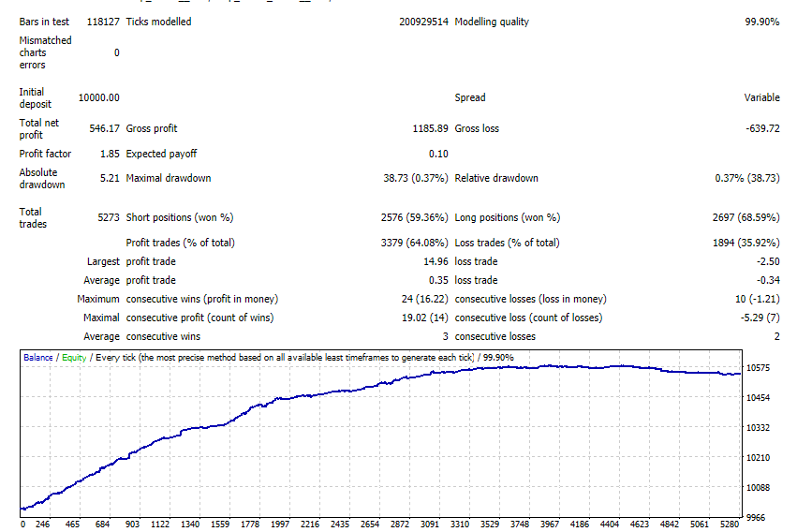Screen dimensions: 797x532
Task: Click the Loss trades (% of total) label
Action: coord(508,243)
